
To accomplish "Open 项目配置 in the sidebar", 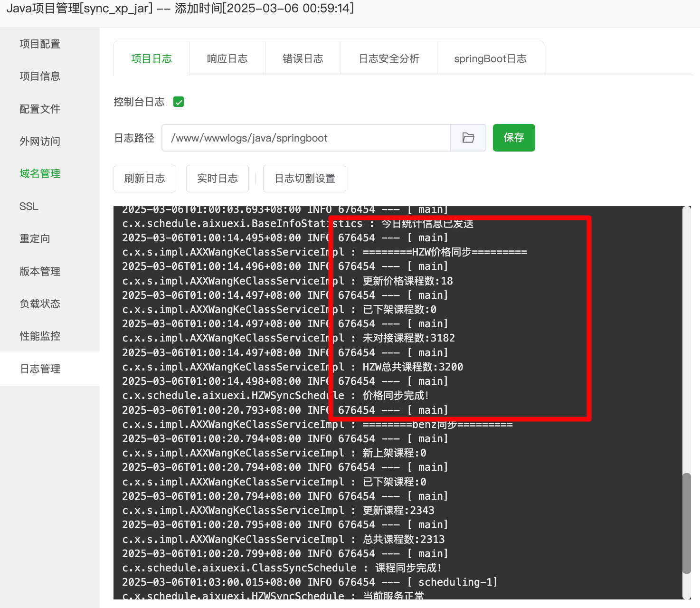I will 40,44.
